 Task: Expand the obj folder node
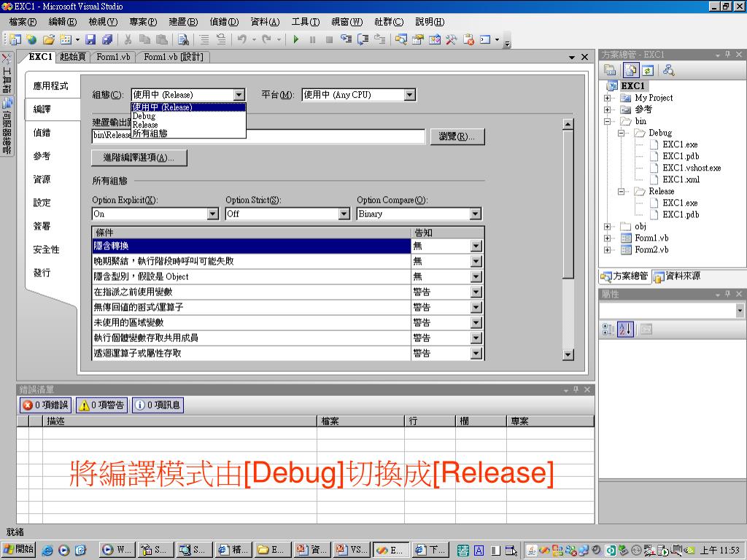point(608,227)
